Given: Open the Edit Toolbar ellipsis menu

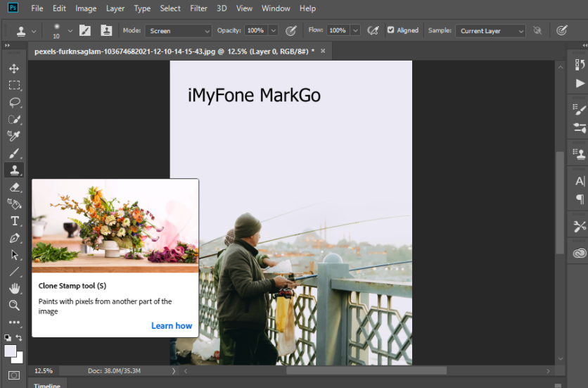Looking at the screenshot, I should coord(14,323).
